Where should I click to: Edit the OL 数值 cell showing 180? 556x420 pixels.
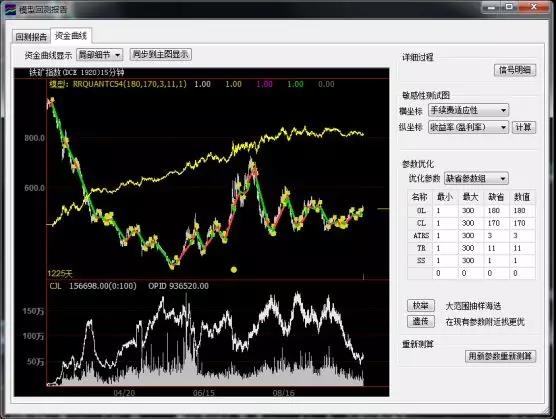[x=522, y=211]
